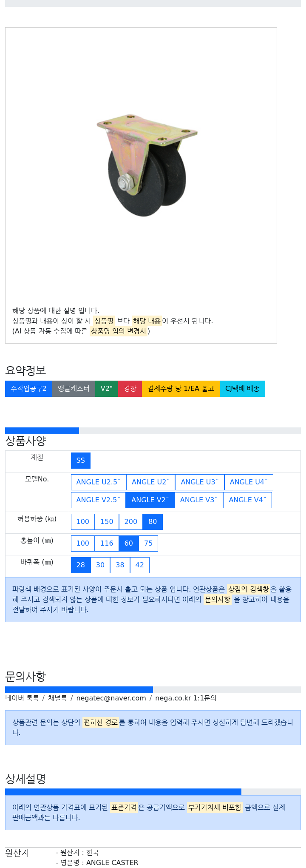
Task: Click the 결제수량 당 1/EA 출고 tag
Action: [x=181, y=389]
